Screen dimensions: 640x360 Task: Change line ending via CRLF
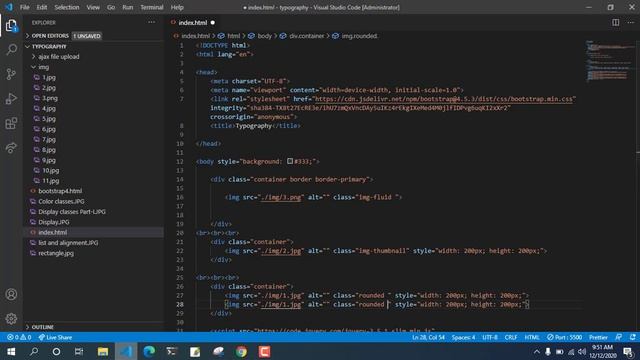click(511, 338)
